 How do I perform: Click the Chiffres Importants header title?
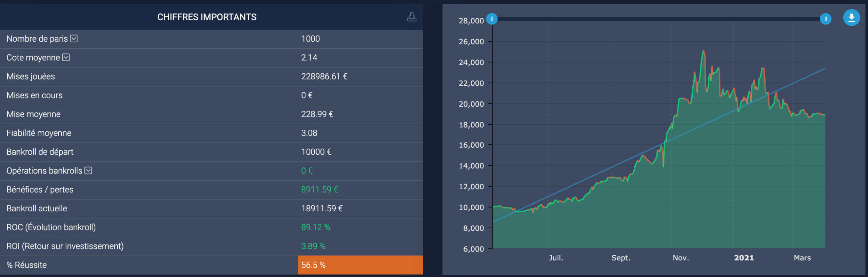(x=207, y=17)
